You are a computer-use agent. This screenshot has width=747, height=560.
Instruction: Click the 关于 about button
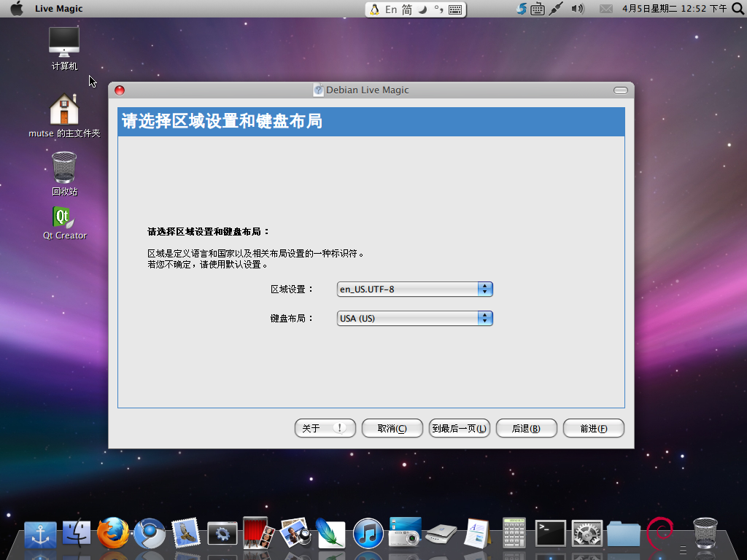[325, 428]
